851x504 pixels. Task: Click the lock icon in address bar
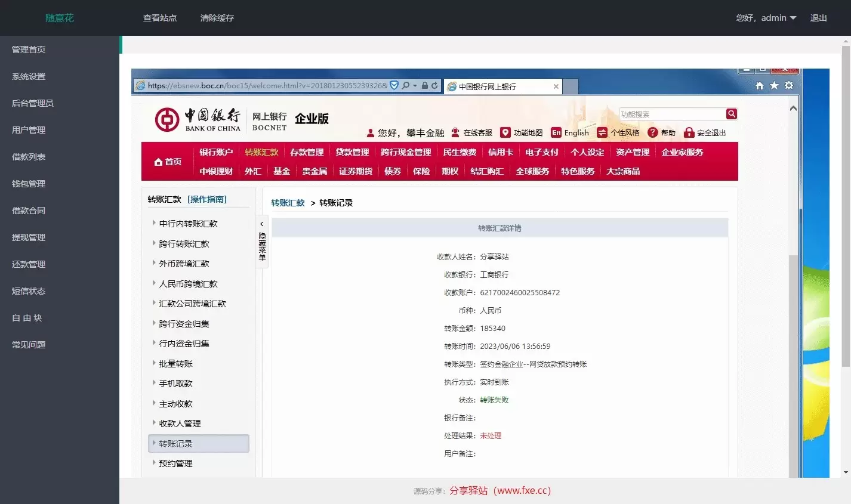(425, 86)
